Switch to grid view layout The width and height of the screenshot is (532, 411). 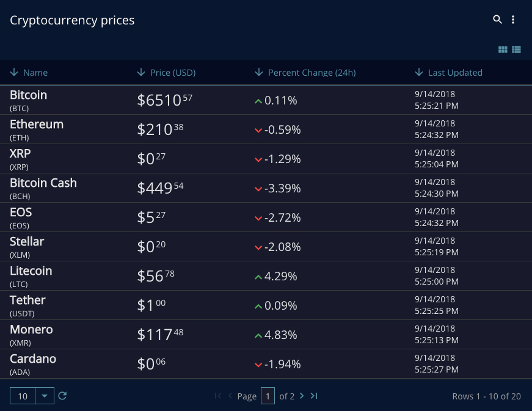pos(503,49)
